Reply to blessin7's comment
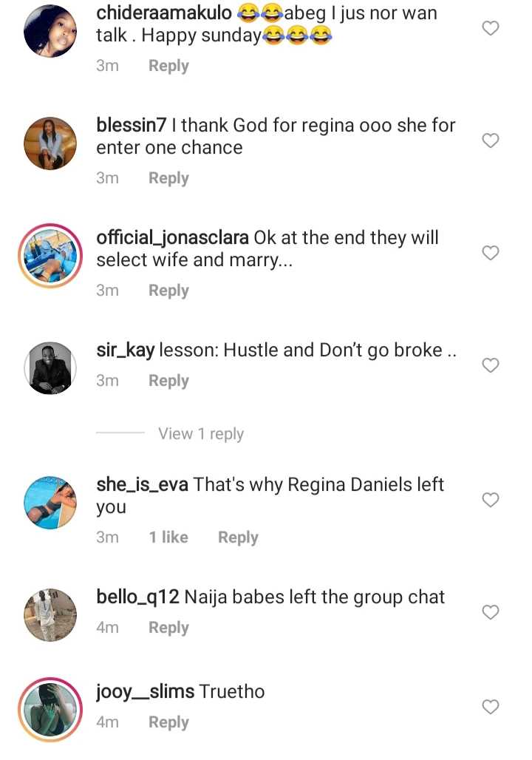The height and width of the screenshot is (760, 532). pos(168,178)
